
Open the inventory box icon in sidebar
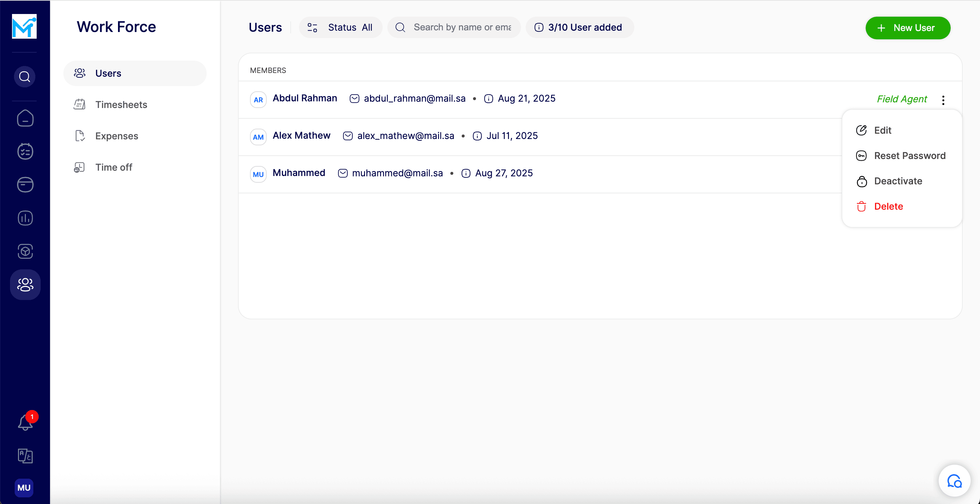[25, 251]
